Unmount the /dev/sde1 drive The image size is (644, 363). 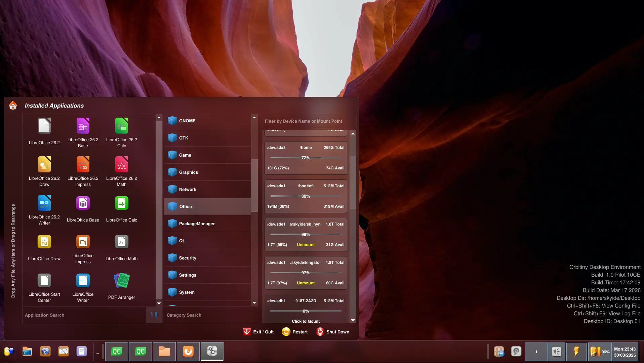pyautogui.click(x=306, y=245)
